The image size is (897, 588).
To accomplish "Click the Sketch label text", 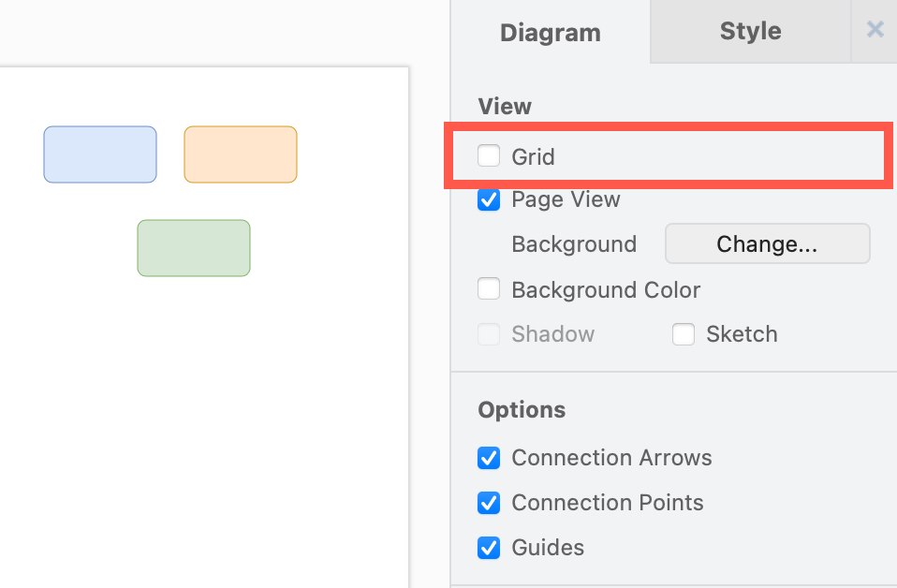I will [740, 333].
